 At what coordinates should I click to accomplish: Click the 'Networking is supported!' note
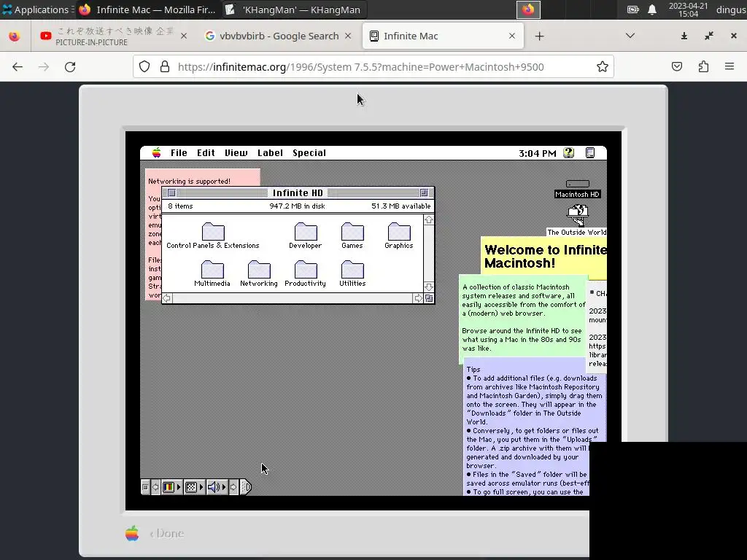[x=203, y=177]
